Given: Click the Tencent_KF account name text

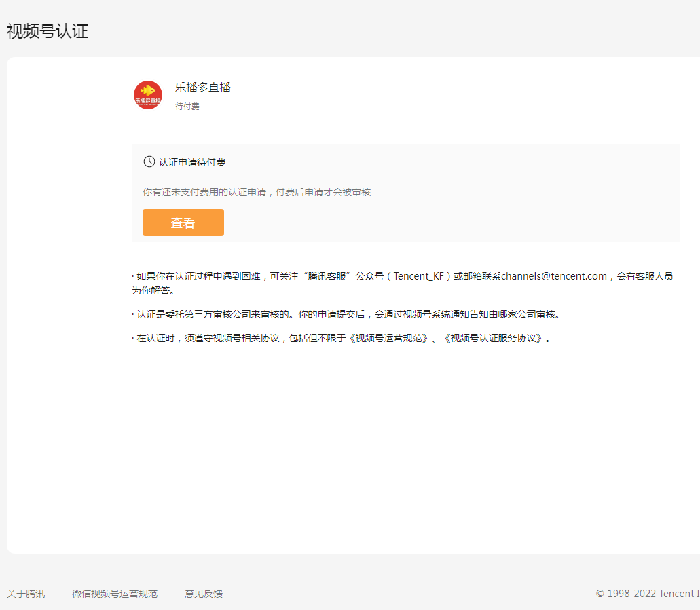Looking at the screenshot, I should 419,275.
